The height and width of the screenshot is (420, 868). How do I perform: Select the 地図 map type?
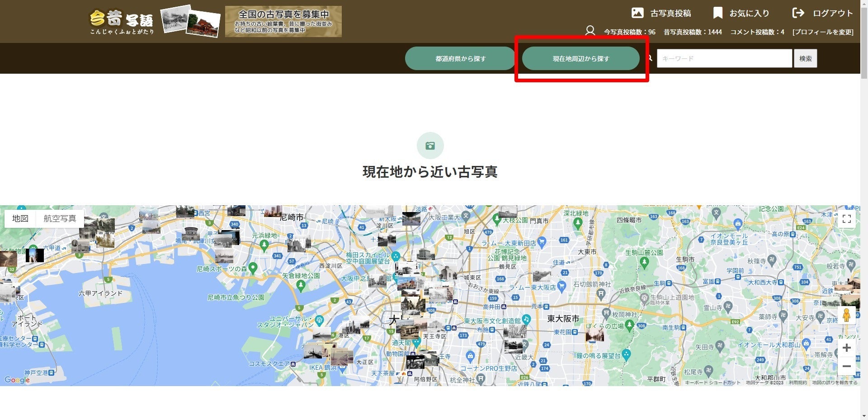coord(20,219)
